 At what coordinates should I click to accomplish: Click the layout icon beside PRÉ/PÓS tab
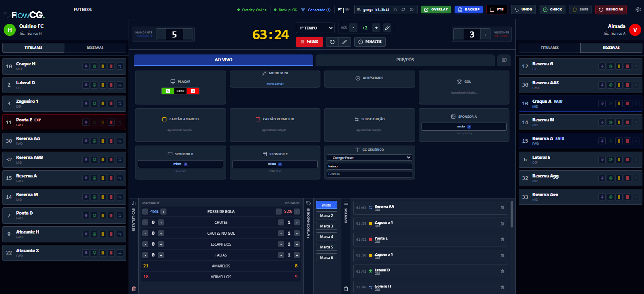(x=504, y=60)
